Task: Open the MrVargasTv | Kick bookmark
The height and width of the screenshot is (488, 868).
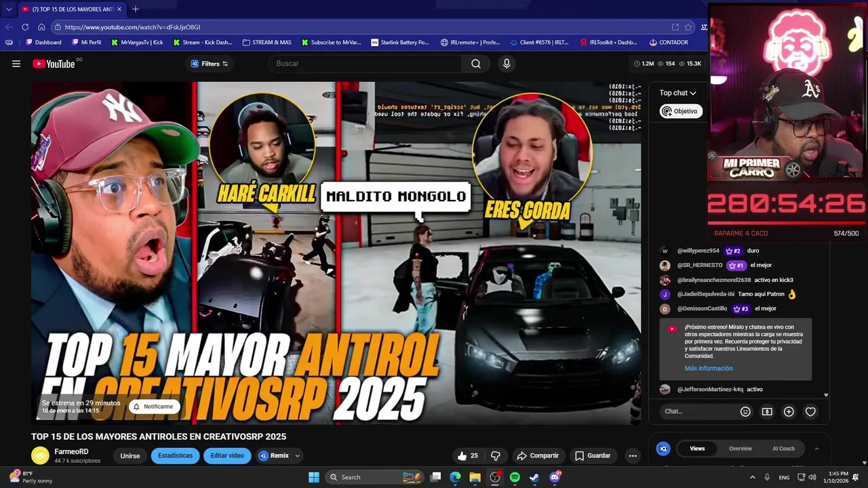Action: pyautogui.click(x=137, y=42)
